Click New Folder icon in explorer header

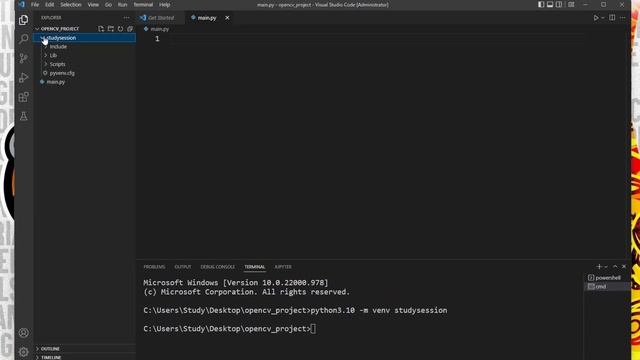click(111, 29)
